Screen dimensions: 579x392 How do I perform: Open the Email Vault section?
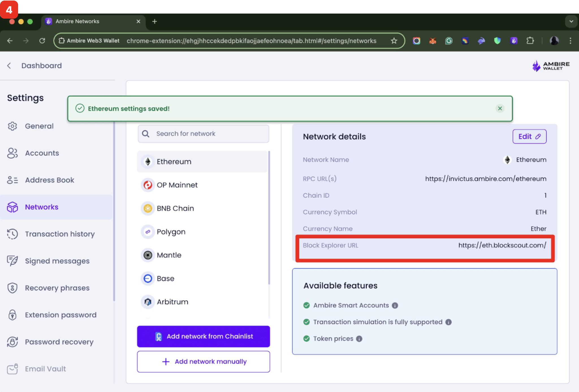[x=45, y=369]
